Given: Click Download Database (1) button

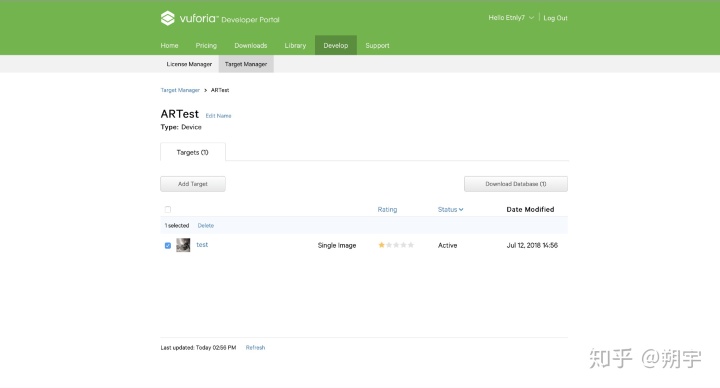Looking at the screenshot, I should point(516,184).
